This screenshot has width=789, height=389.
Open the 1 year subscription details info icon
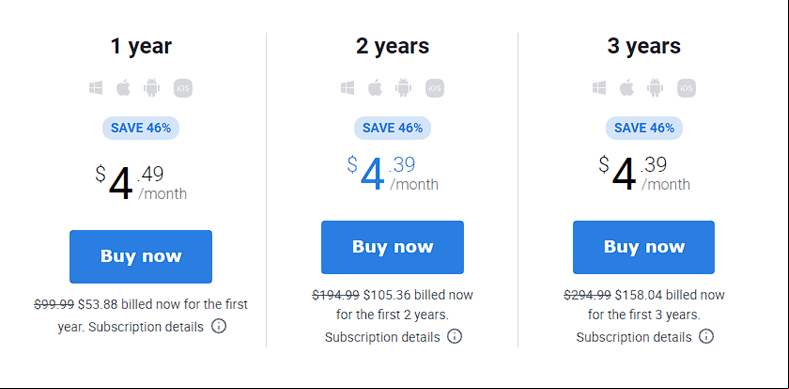point(218,326)
